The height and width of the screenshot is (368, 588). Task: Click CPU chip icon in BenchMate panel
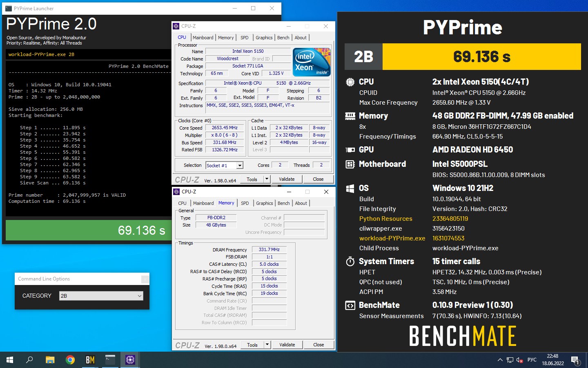[350, 82]
